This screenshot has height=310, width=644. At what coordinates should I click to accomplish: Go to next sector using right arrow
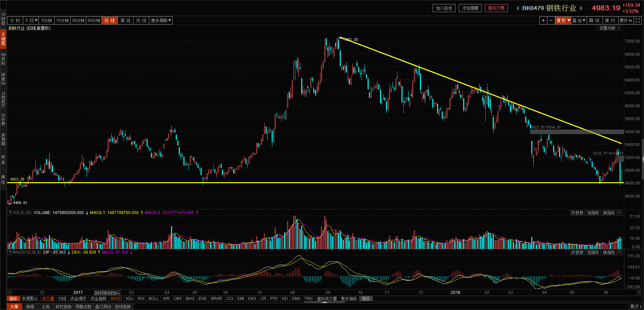point(581,8)
